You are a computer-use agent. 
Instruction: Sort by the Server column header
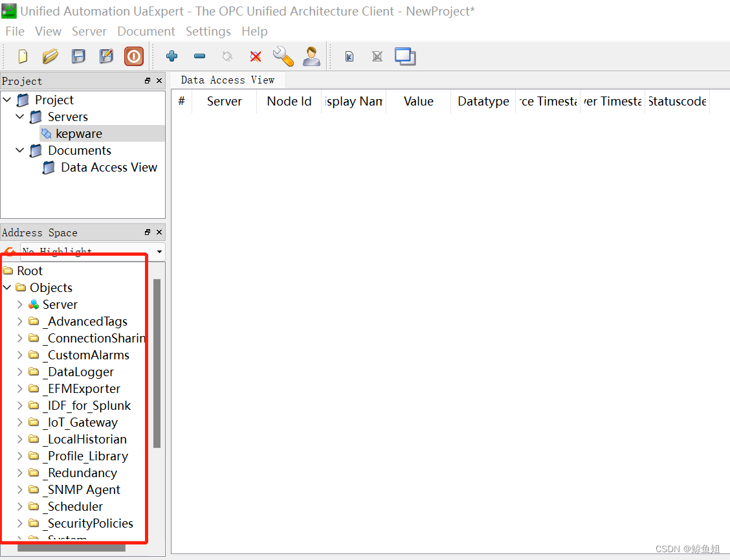click(x=225, y=101)
